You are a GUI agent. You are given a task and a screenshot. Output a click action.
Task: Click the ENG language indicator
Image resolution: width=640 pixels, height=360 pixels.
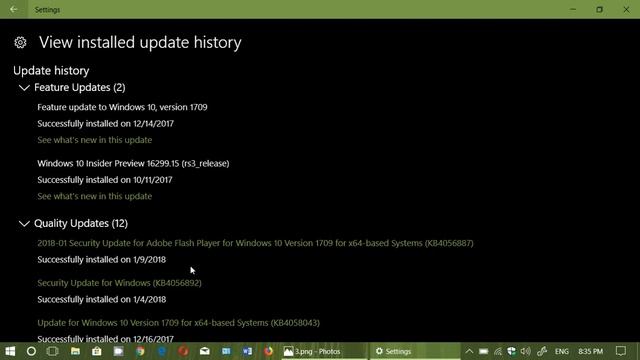tap(562, 351)
